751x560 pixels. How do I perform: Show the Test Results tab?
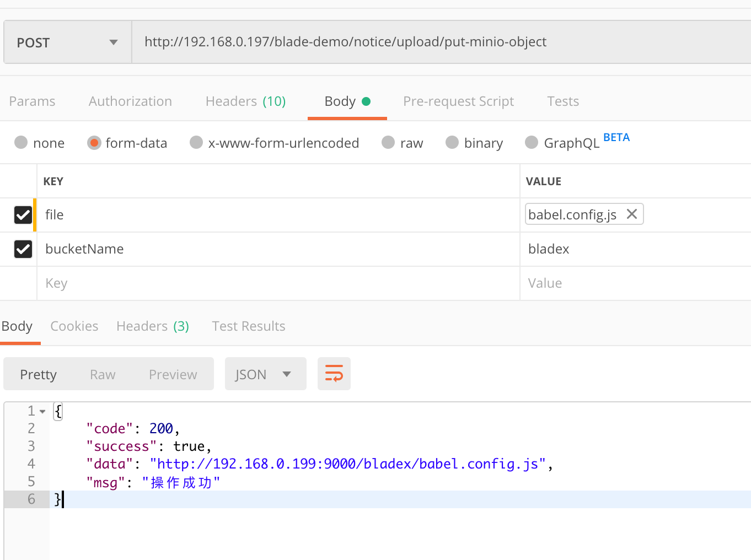click(249, 326)
